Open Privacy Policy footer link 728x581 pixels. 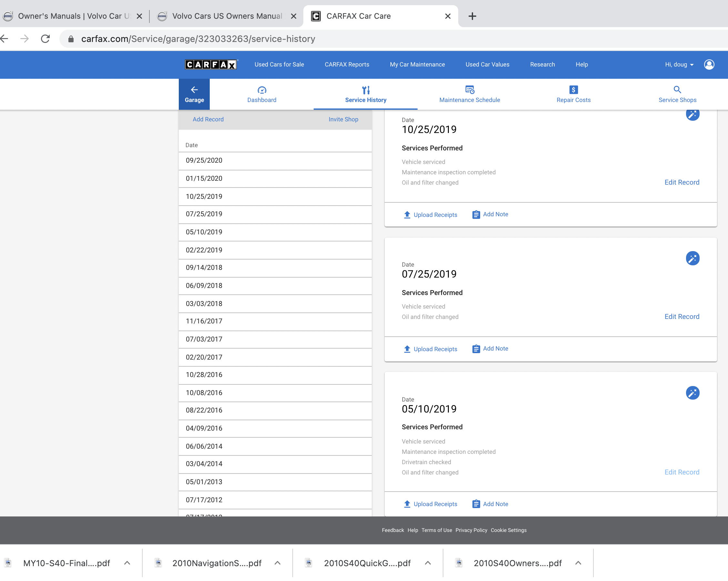click(471, 530)
